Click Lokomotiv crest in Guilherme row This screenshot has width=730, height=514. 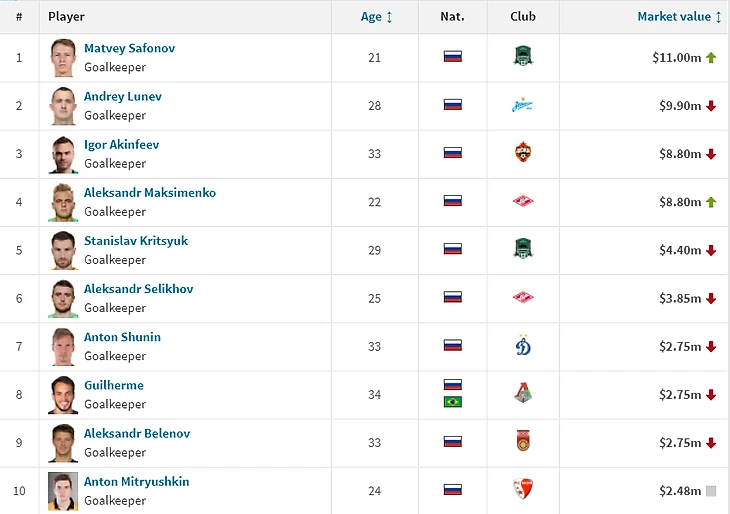point(523,394)
